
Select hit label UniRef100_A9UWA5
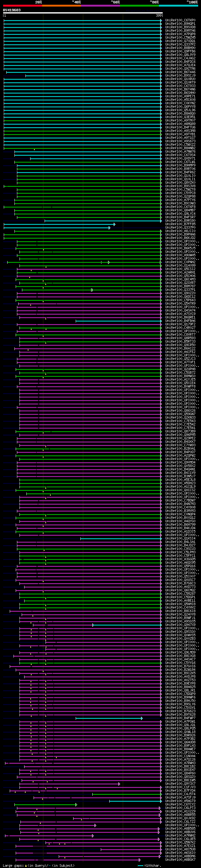pyautogui.click(x=180, y=255)
